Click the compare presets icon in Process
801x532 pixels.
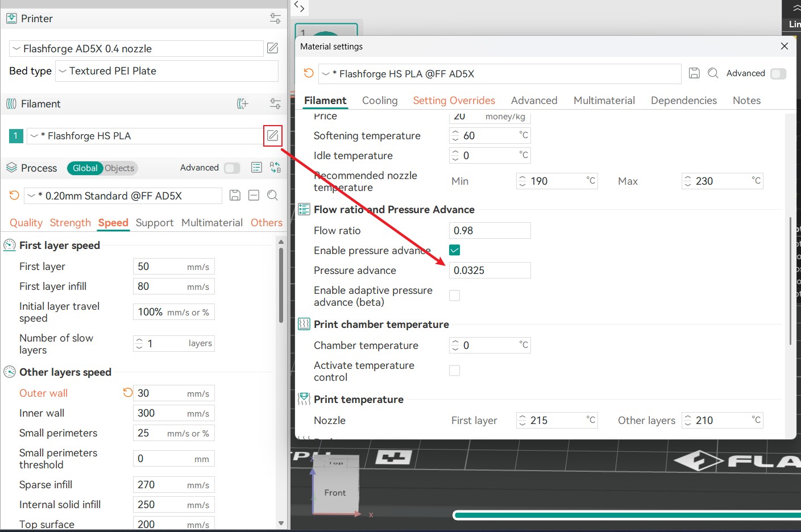click(x=275, y=168)
